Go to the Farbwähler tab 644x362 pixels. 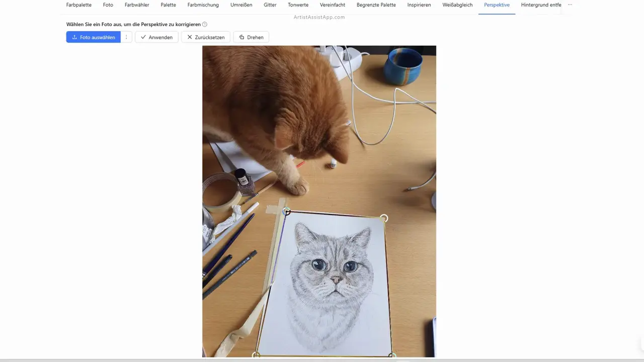click(137, 5)
